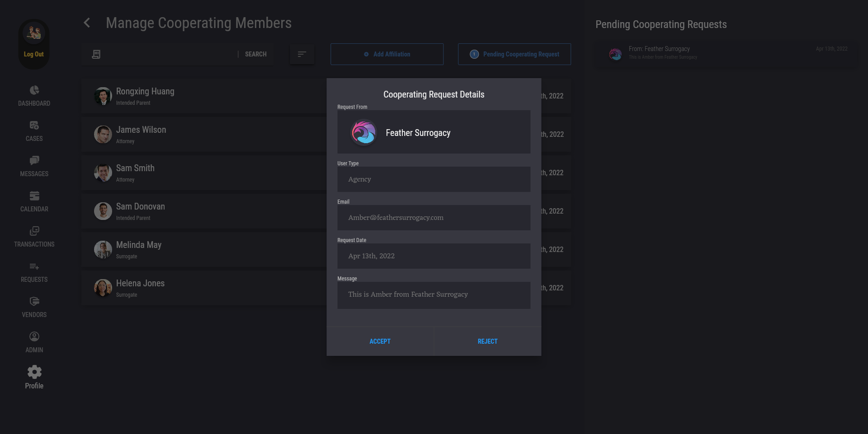This screenshot has height=434, width=868.
Task: Open the sort filter lines menu
Action: (302, 54)
